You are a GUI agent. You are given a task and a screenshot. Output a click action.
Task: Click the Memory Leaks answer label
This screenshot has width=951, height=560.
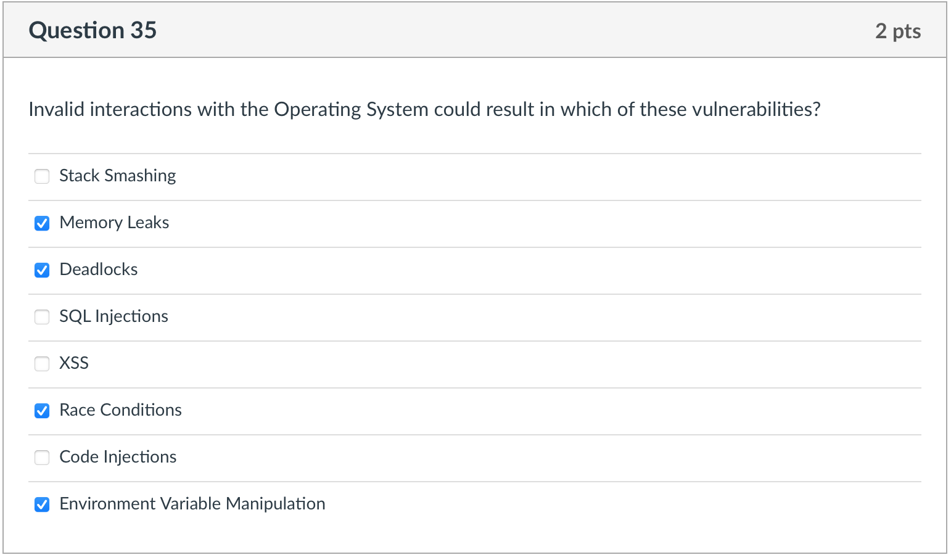coord(114,223)
